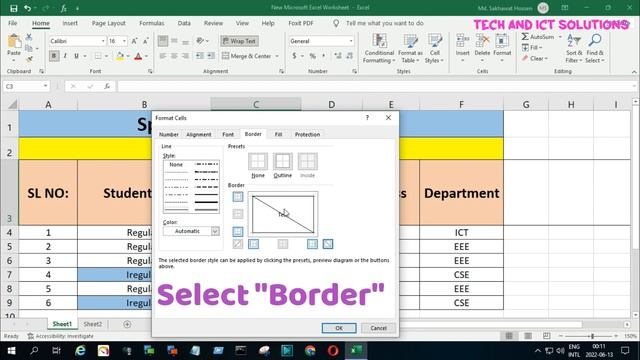This screenshot has height=360, width=640.
Task: Click the Cut scissors icon
Action: tap(29, 37)
